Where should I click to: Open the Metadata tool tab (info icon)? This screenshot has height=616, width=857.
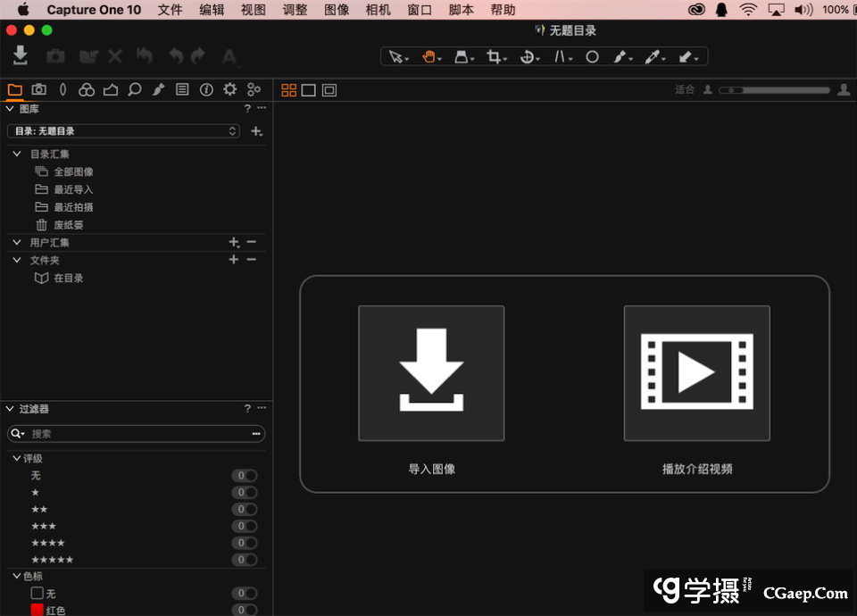(x=206, y=89)
